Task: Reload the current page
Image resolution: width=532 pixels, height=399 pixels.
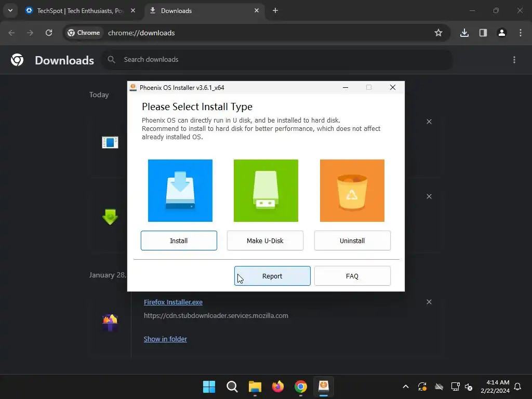Action: (49, 33)
